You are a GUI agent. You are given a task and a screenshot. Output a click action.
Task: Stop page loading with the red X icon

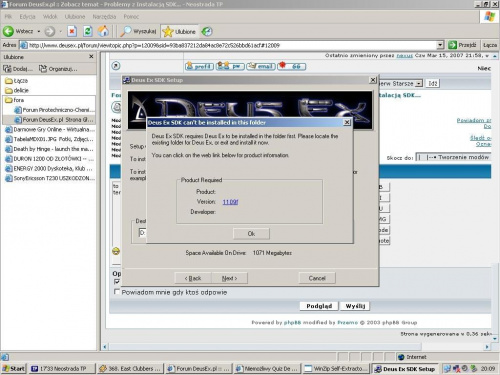[x=72, y=32]
